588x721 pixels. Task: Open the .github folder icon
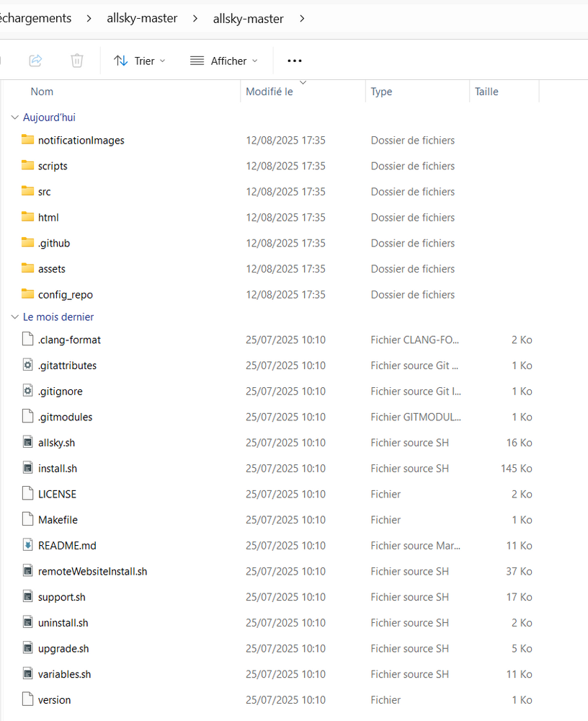pyautogui.click(x=26, y=243)
